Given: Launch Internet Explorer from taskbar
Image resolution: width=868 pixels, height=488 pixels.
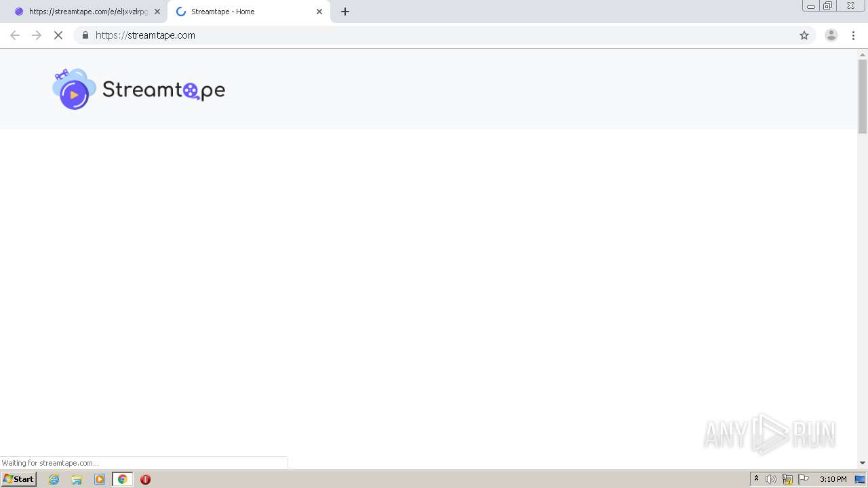Looking at the screenshot, I should [54, 479].
